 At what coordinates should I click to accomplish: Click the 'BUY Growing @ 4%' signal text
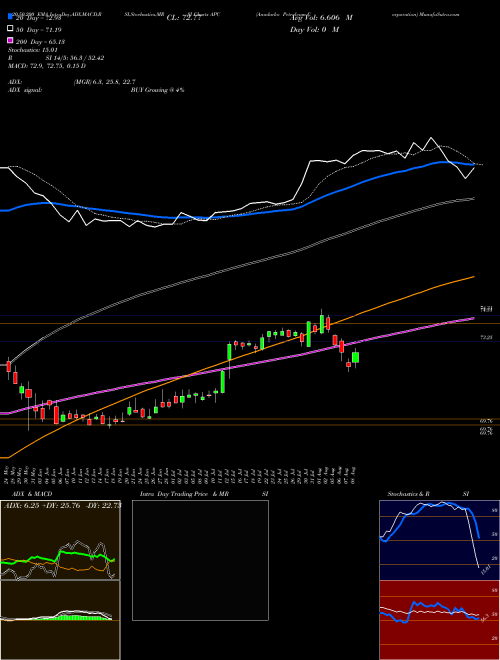tap(157, 90)
